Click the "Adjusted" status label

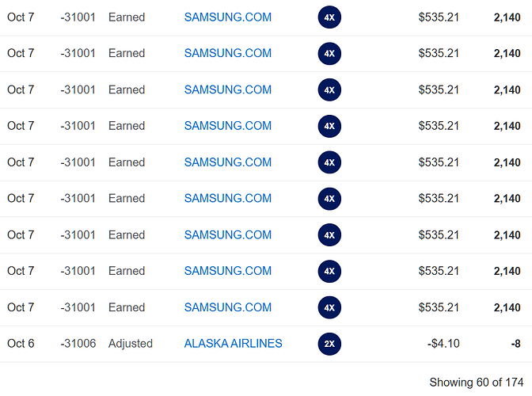click(131, 344)
